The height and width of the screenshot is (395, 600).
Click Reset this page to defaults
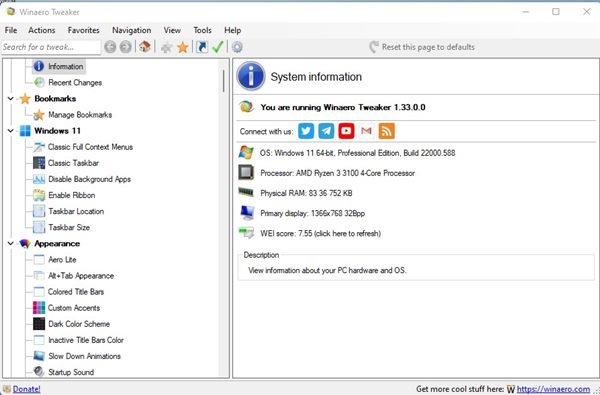(x=422, y=47)
